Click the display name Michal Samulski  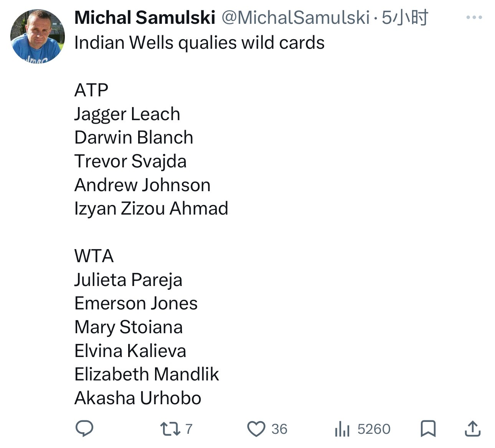click(x=145, y=18)
